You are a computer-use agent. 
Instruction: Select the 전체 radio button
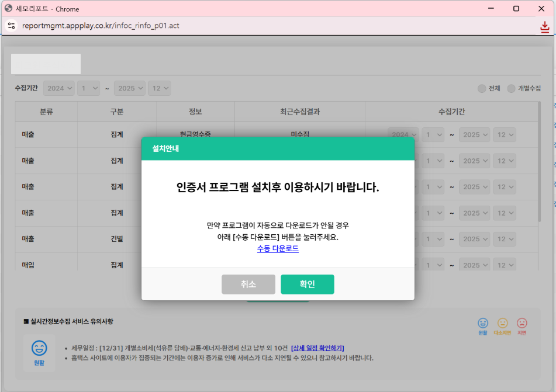click(482, 88)
